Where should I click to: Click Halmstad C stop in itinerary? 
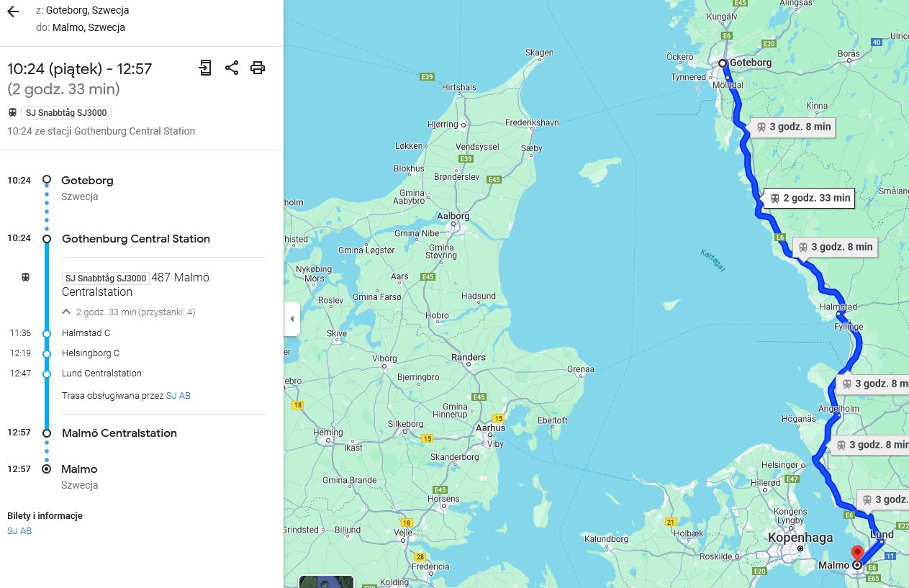[86, 333]
